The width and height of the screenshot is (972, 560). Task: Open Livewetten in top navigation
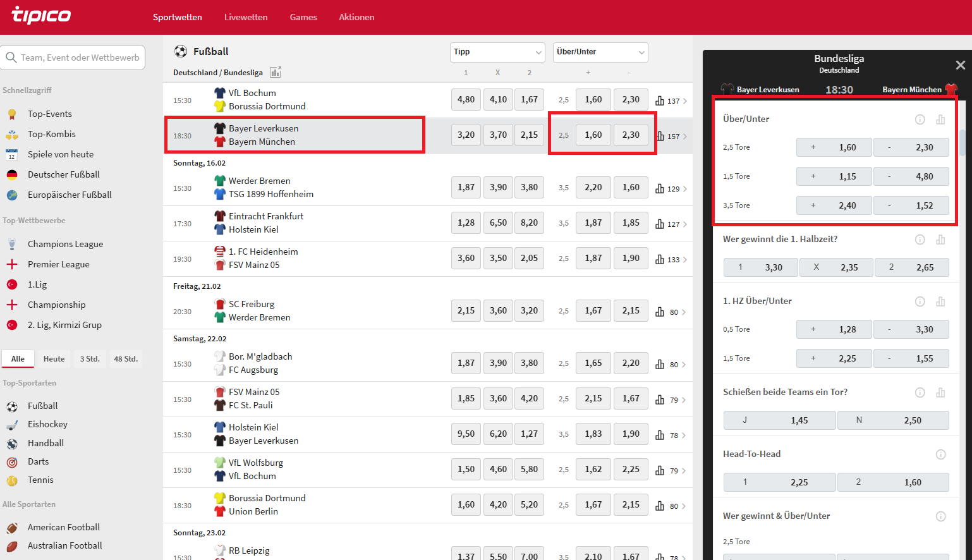click(x=246, y=17)
